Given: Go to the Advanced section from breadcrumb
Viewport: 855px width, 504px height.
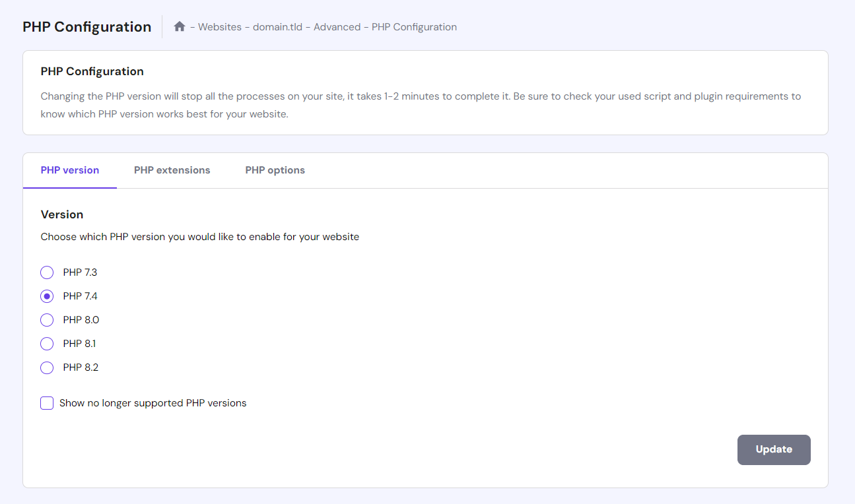Looking at the screenshot, I should point(338,26).
